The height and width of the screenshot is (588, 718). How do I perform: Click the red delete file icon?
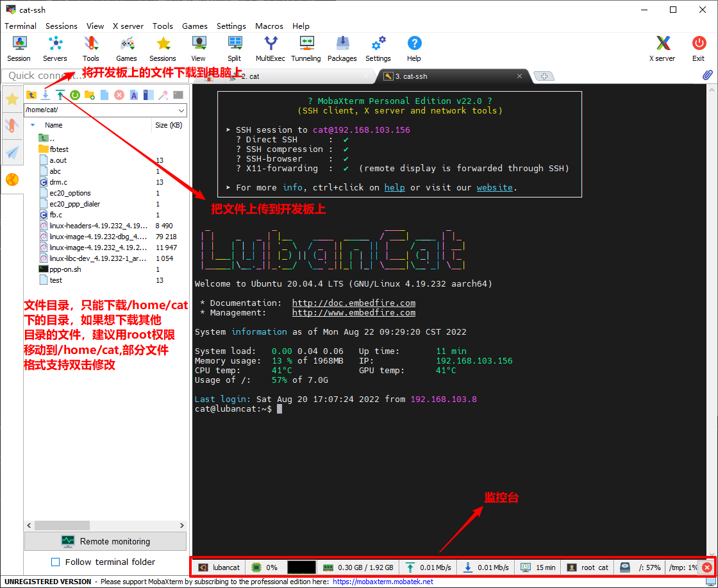119,95
